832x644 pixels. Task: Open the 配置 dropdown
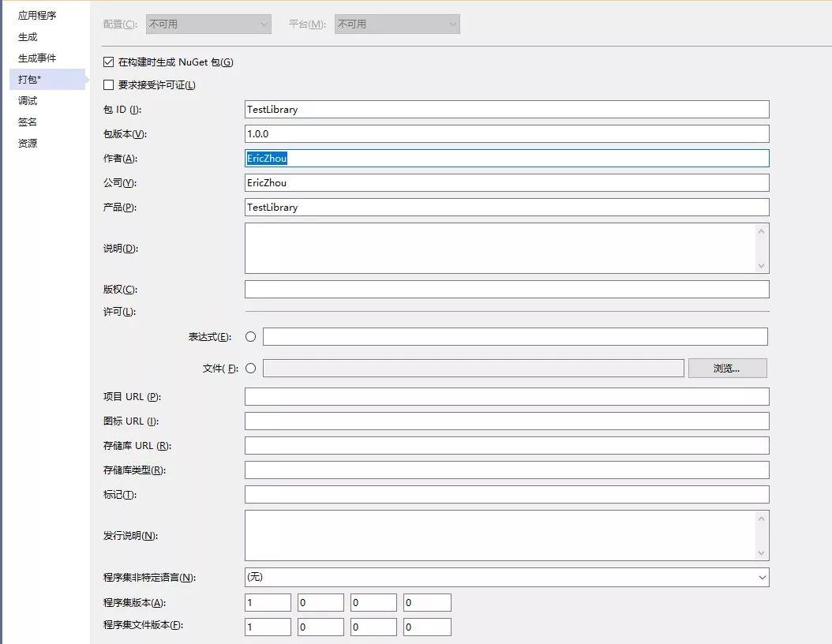tap(263, 24)
